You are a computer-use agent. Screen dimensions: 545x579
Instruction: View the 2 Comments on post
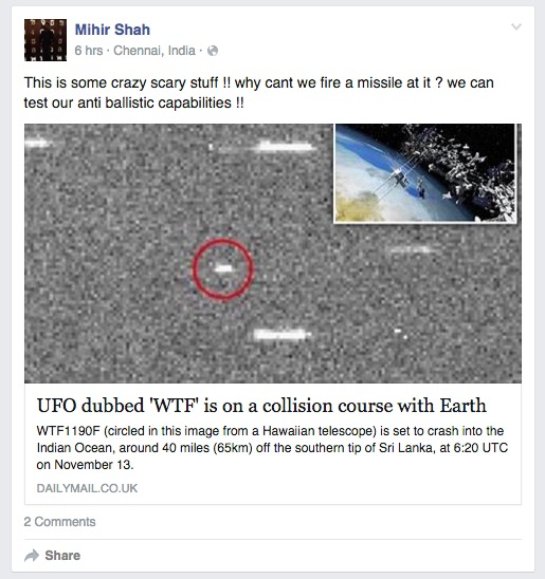click(60, 522)
